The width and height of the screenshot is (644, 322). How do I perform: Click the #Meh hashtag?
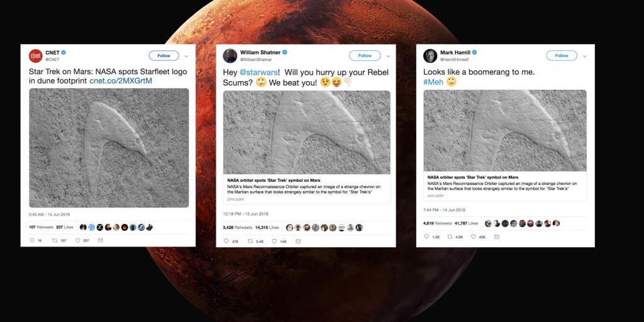pyautogui.click(x=433, y=82)
